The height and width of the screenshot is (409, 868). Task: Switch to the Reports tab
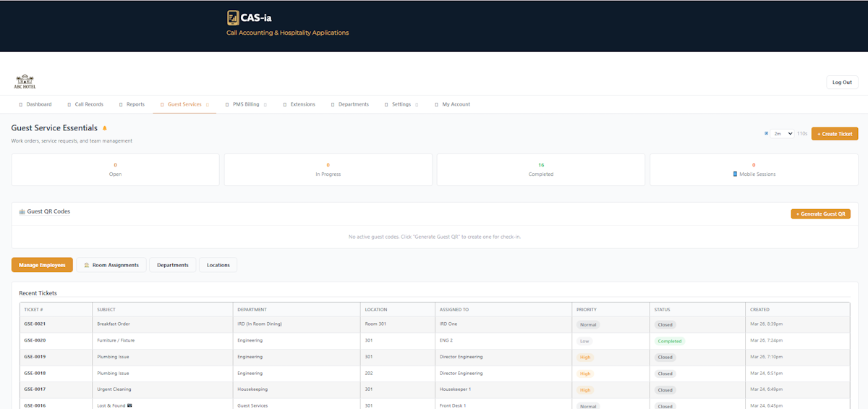132,104
